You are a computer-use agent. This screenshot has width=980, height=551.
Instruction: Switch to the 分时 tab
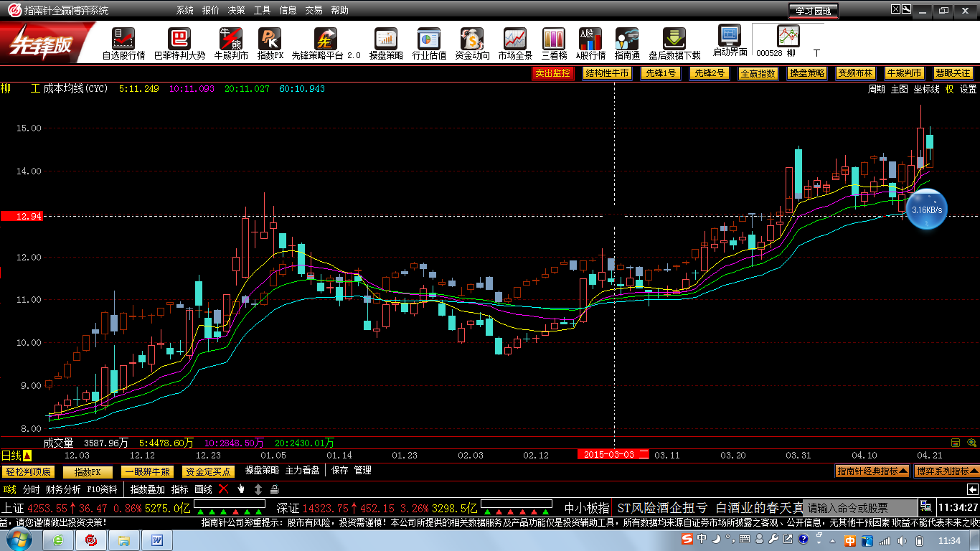[x=31, y=489]
